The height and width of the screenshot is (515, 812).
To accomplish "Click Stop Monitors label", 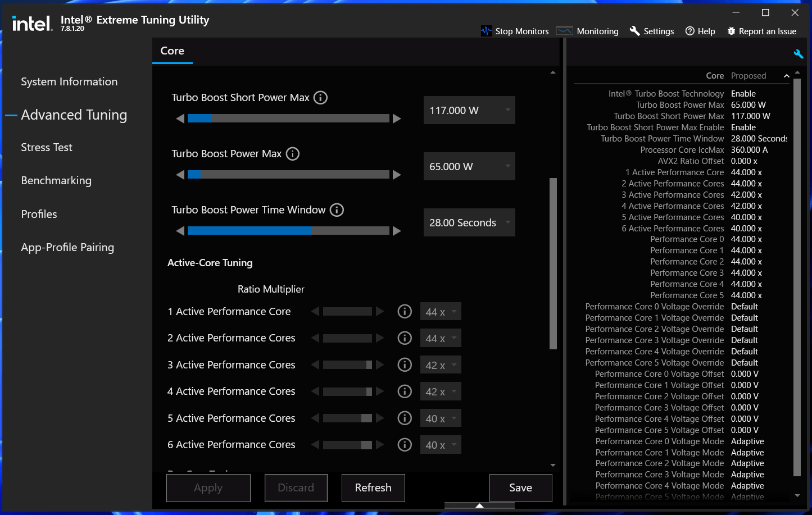I will (522, 31).
